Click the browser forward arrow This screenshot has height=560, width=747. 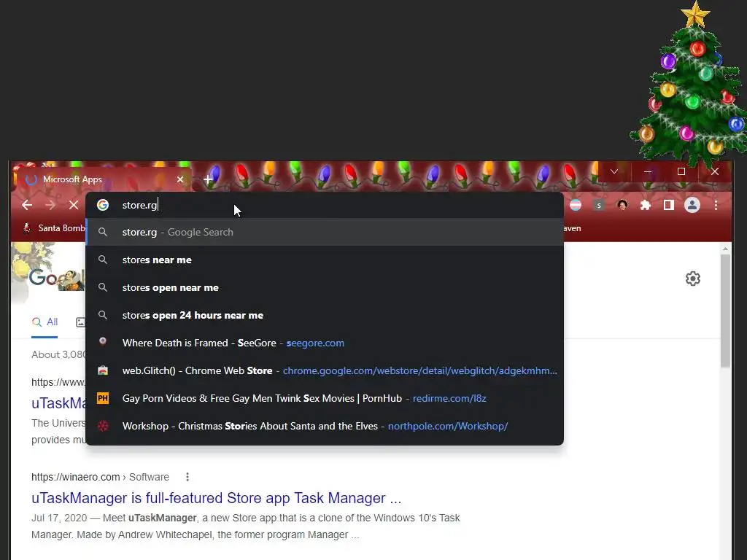coord(50,205)
